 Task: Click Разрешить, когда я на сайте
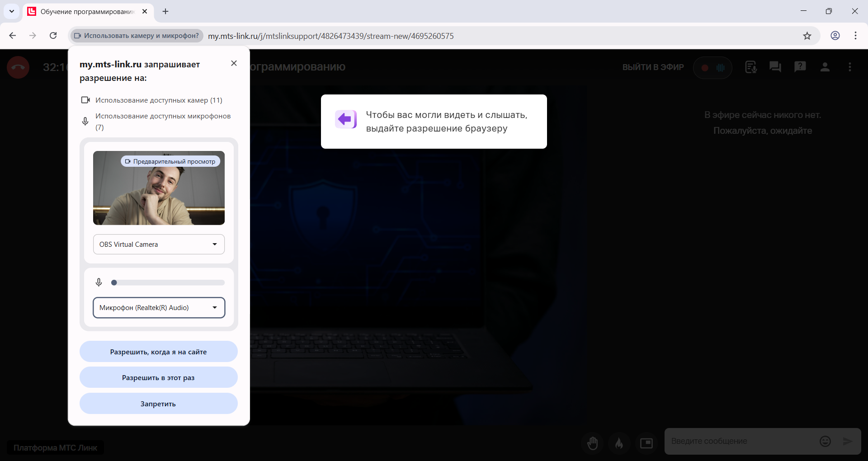point(159,352)
